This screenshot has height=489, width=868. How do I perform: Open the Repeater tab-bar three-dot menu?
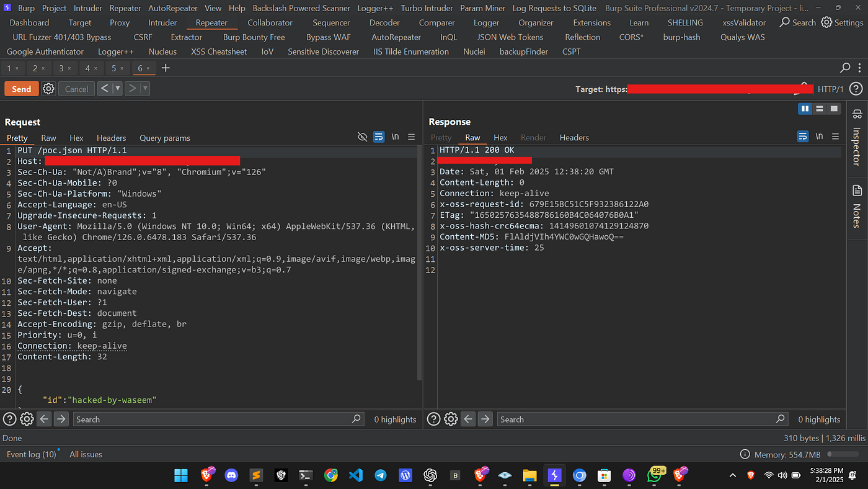coord(859,68)
